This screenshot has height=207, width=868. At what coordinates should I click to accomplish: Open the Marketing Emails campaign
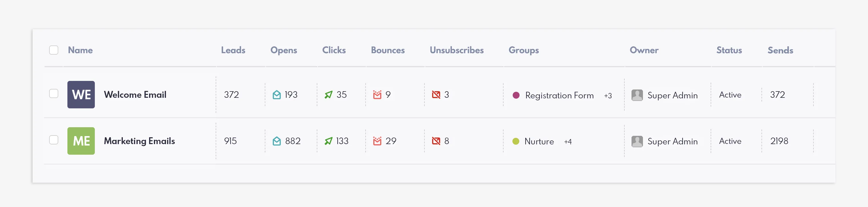[139, 141]
